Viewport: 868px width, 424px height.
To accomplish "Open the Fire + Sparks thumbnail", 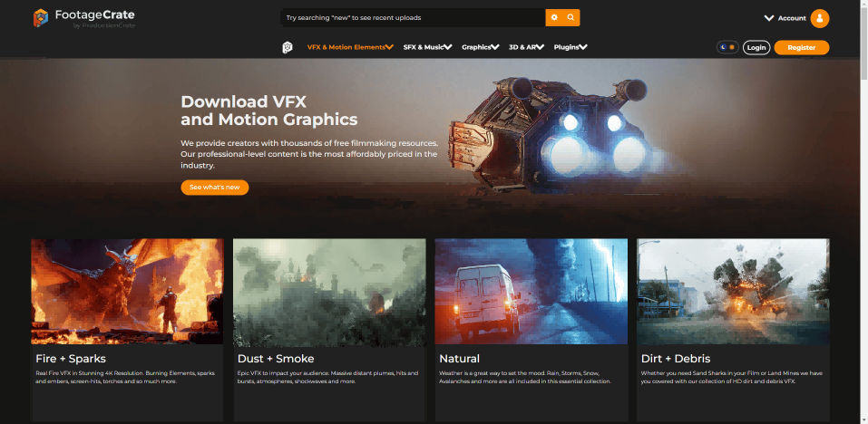I will (x=127, y=291).
